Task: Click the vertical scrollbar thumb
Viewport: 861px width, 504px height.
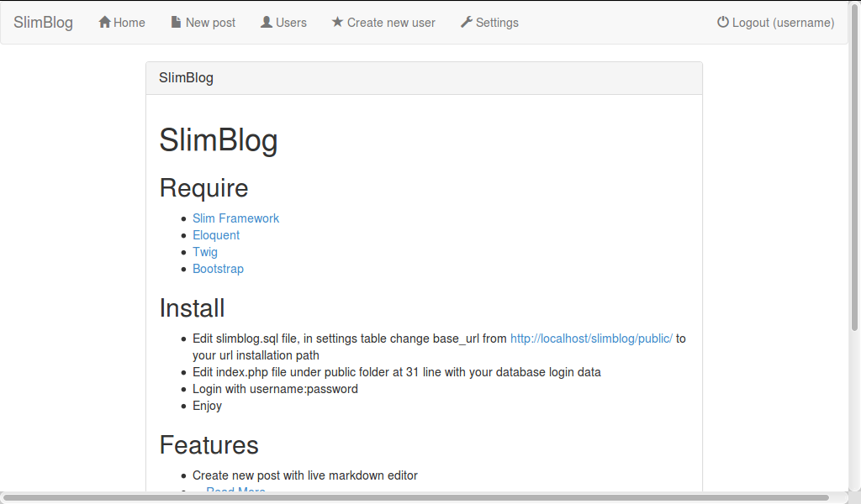Action: pos(854,166)
